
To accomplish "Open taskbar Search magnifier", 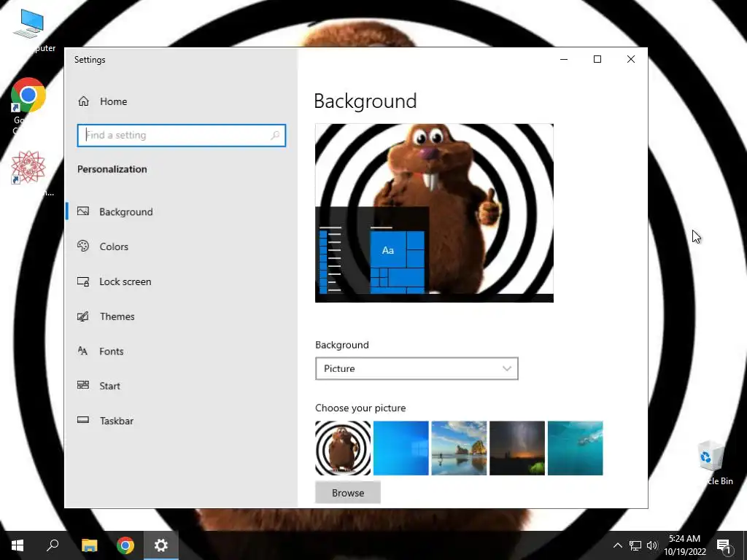I will 53,545.
